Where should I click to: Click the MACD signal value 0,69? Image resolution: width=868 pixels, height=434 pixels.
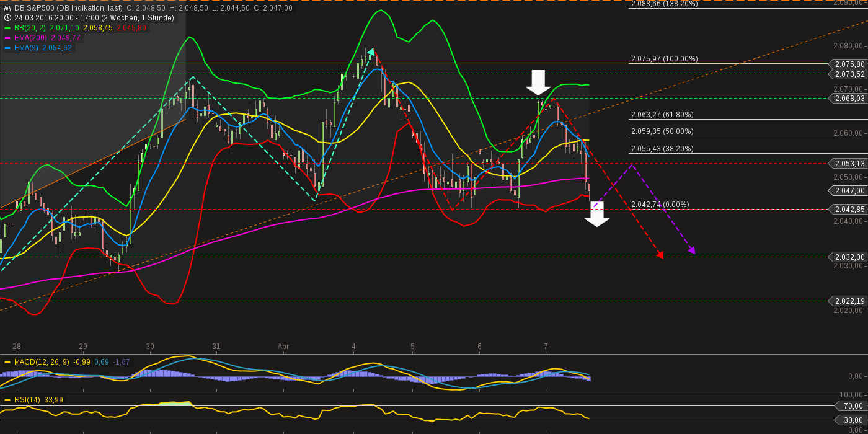tap(101, 362)
